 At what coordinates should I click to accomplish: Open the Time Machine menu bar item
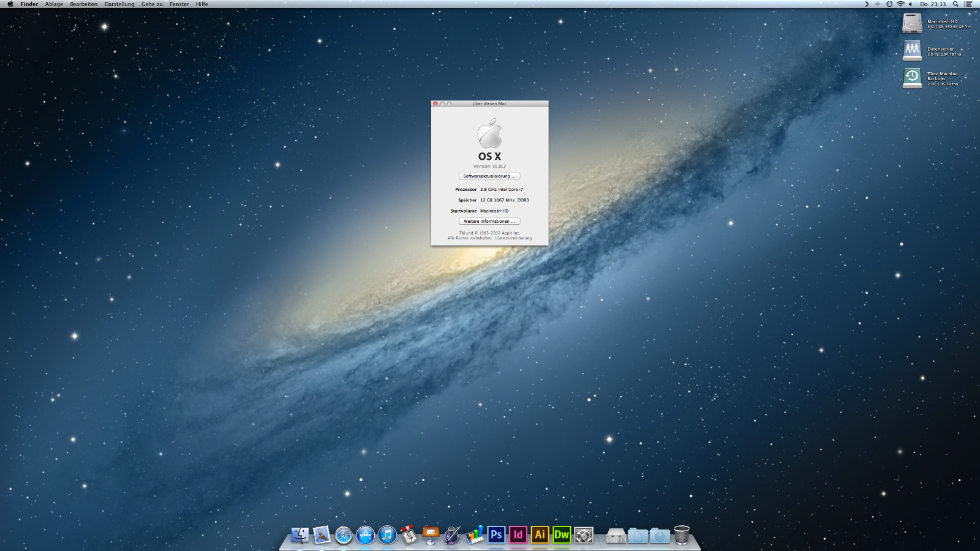tap(889, 4)
